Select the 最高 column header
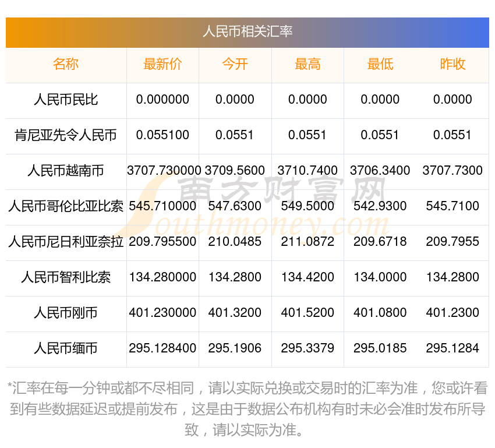This screenshot has width=495, height=448. point(307,64)
